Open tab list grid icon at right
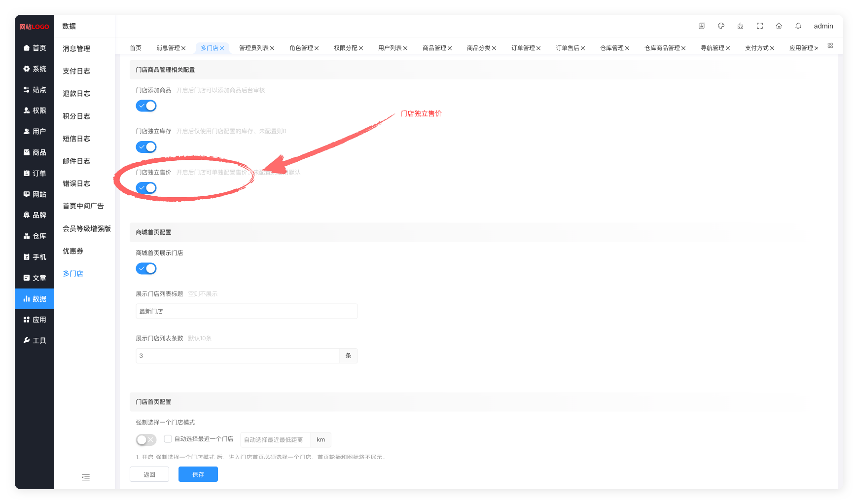Viewport: 858px width, 504px height. (x=830, y=45)
